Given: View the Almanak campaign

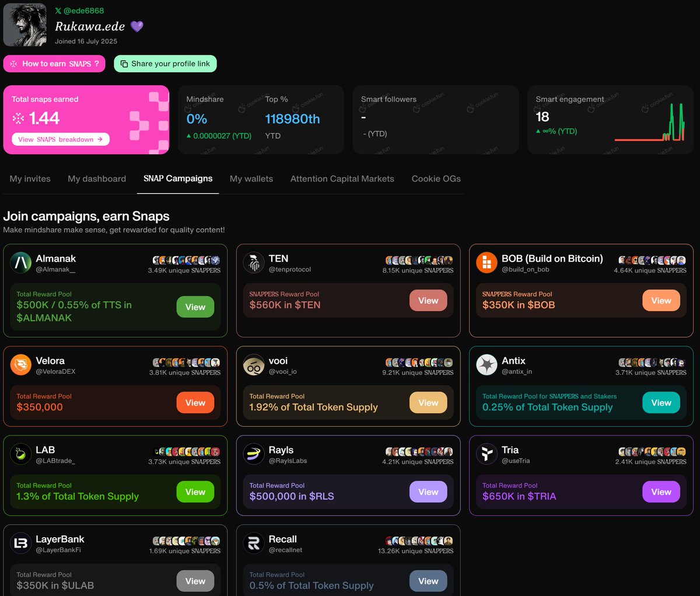Looking at the screenshot, I should point(195,307).
